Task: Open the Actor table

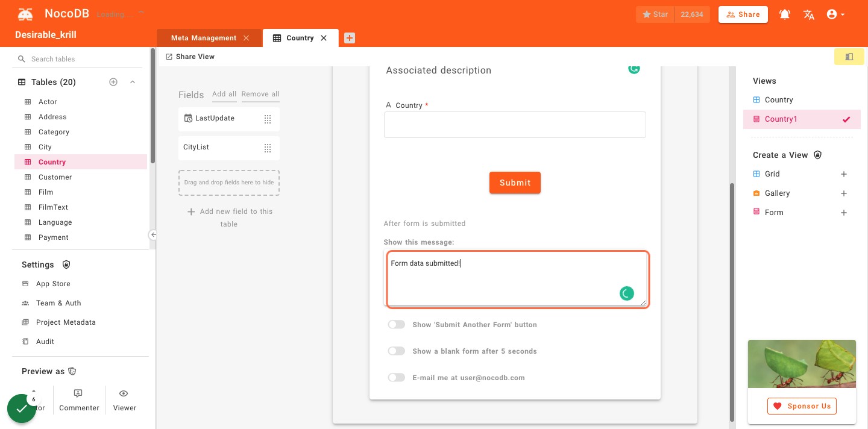Action: (x=81, y=102)
